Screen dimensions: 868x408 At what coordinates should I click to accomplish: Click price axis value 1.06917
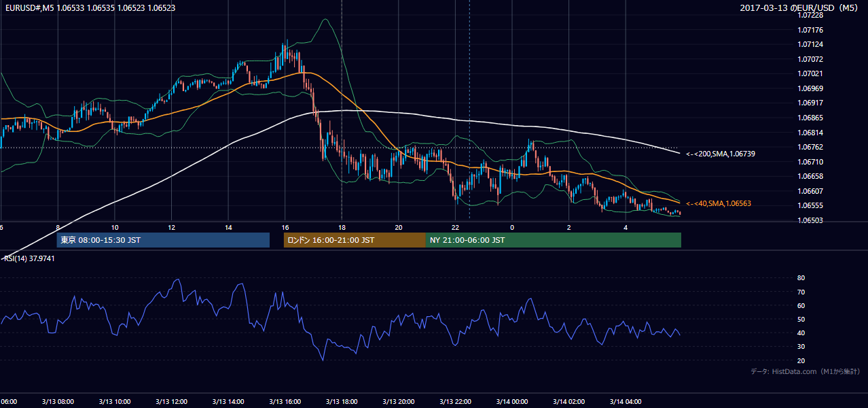(x=810, y=103)
